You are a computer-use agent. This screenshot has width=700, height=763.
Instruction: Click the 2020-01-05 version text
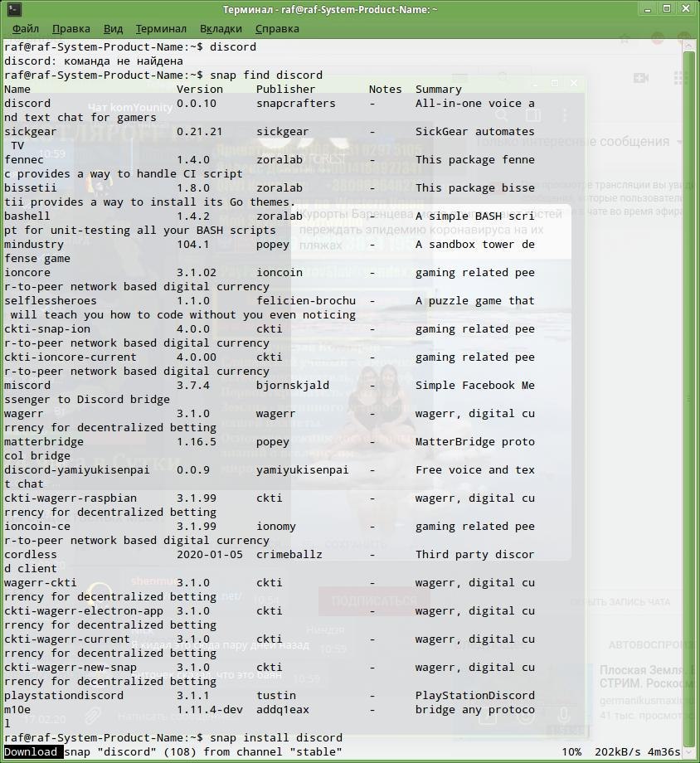(x=209, y=555)
